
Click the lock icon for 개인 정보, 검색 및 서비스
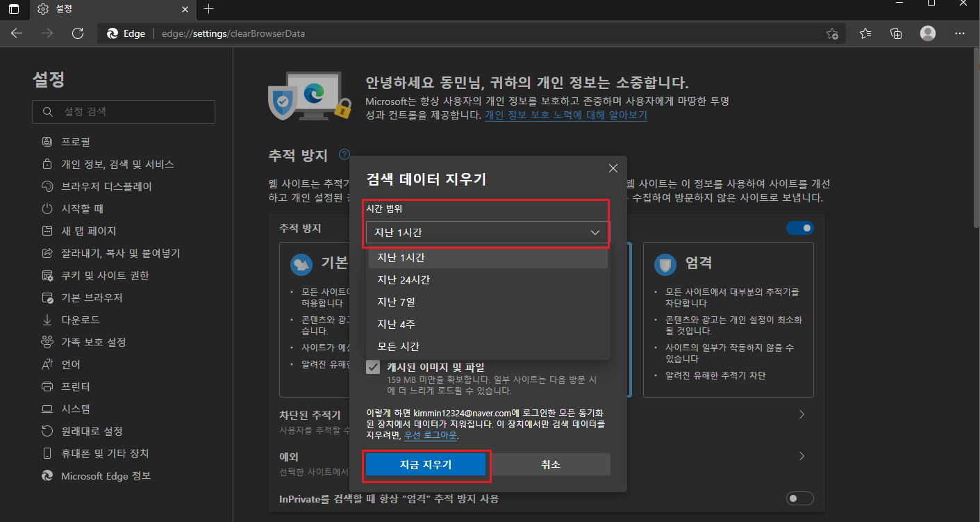(47, 164)
